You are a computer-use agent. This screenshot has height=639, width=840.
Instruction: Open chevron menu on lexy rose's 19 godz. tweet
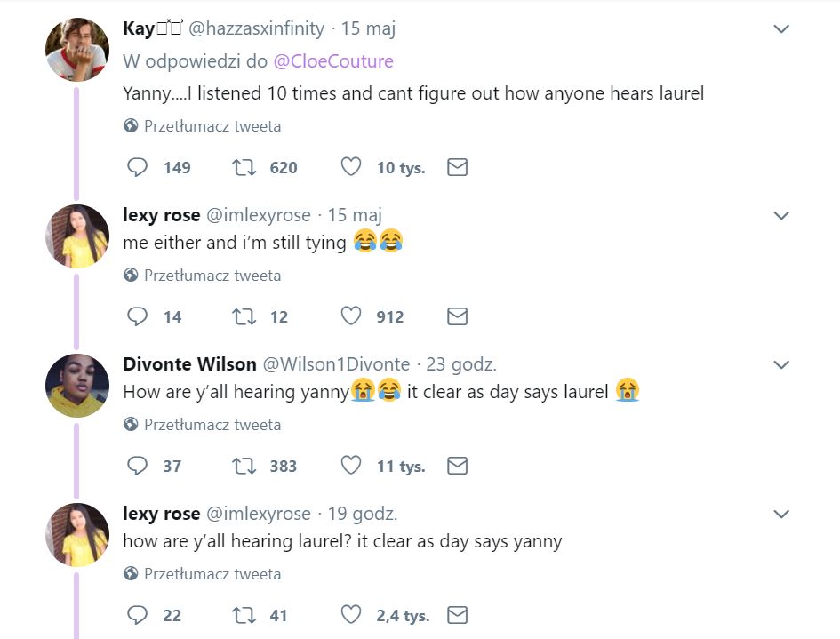(x=781, y=515)
